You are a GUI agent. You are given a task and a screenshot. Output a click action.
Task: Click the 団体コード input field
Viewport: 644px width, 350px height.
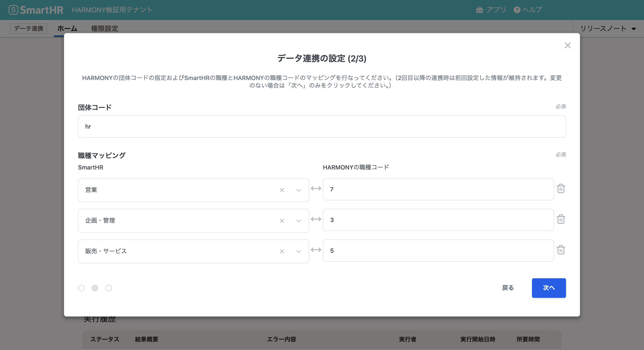[x=322, y=126]
